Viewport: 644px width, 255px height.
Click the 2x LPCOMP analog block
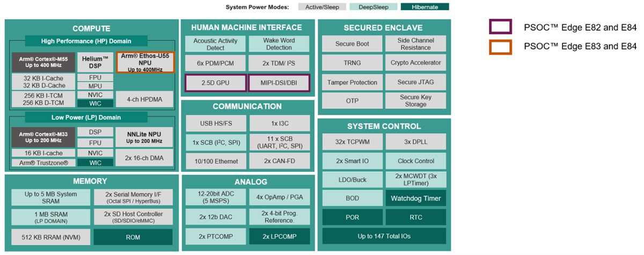[279, 237]
